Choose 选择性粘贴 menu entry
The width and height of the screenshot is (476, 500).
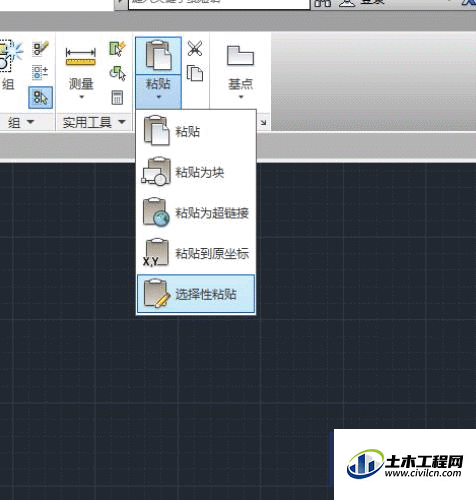click(196, 294)
